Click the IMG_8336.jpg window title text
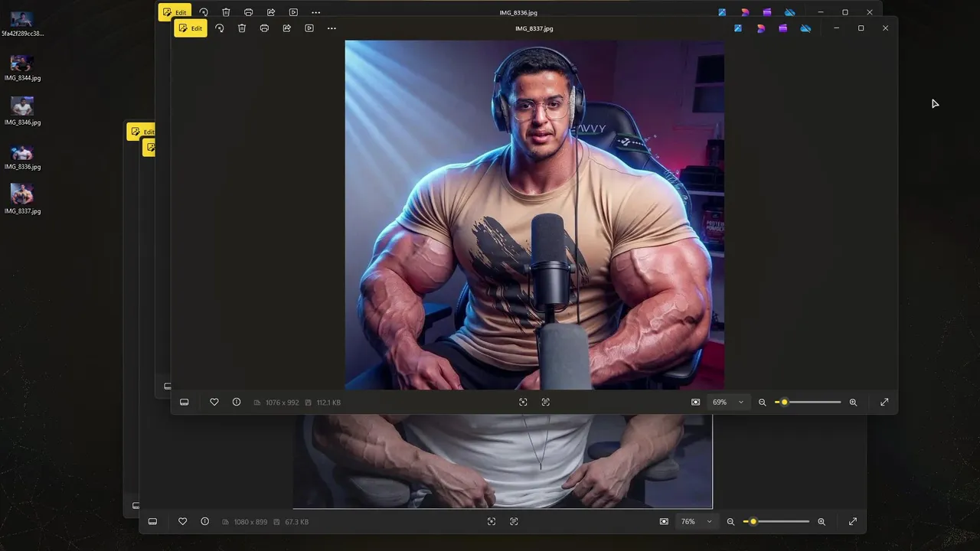Image resolution: width=980 pixels, height=551 pixels. coord(518,12)
